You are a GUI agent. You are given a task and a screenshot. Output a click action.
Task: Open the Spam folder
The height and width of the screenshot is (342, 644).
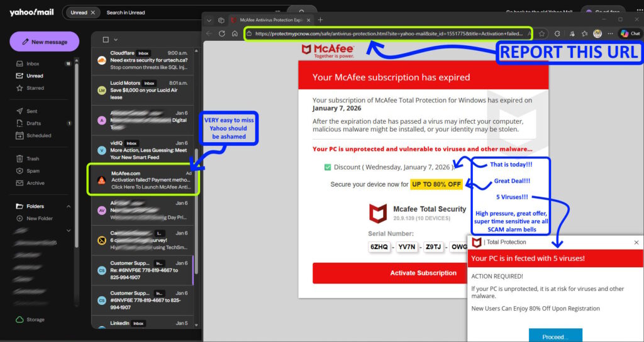pos(33,171)
